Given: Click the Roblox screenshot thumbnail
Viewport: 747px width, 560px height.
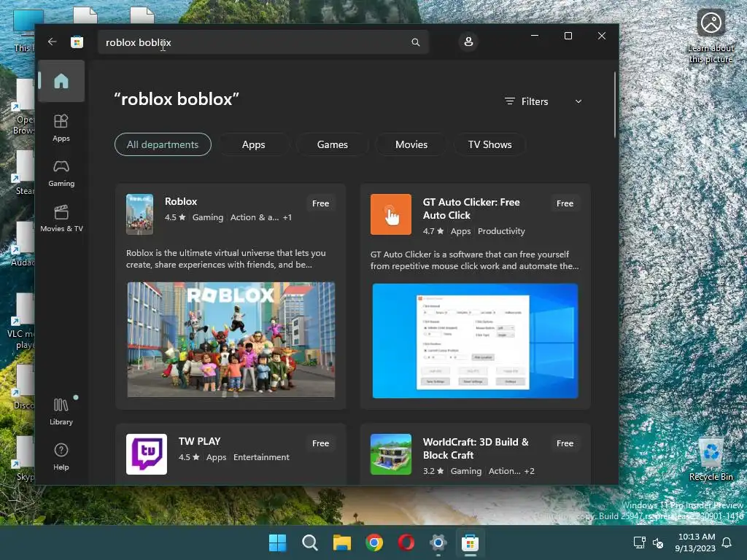Looking at the screenshot, I should (x=231, y=340).
